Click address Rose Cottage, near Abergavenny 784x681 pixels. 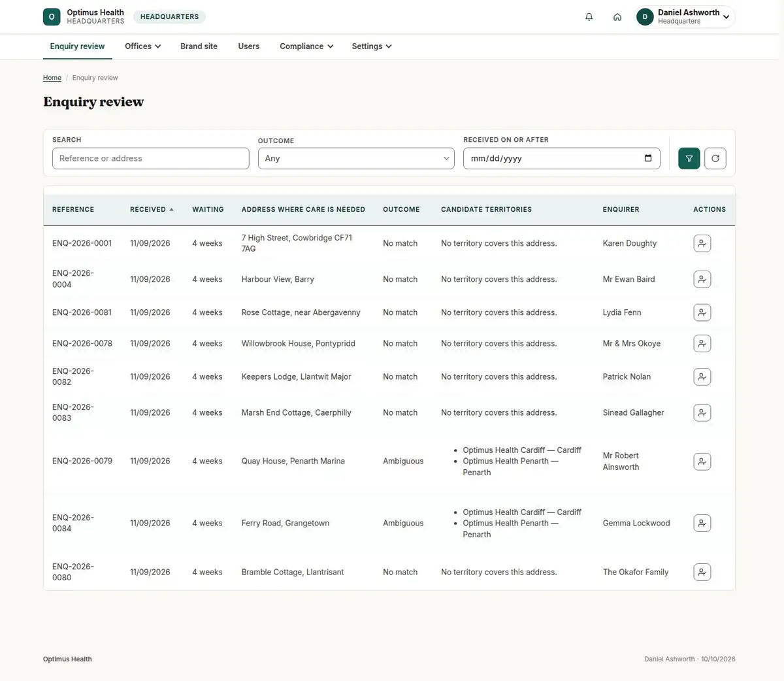(x=301, y=312)
